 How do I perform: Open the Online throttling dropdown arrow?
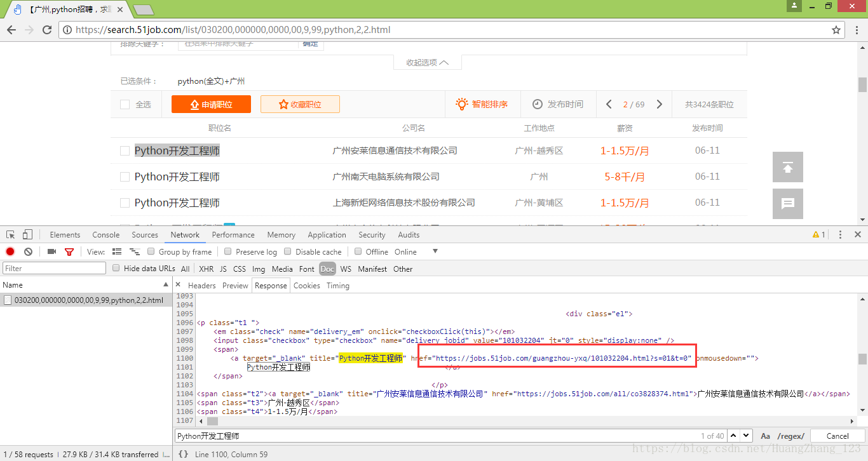pos(435,251)
